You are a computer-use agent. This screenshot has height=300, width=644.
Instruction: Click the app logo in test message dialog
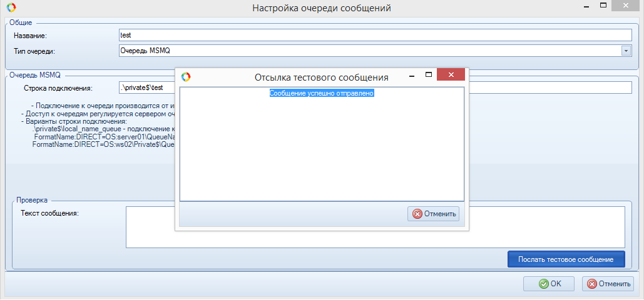(x=185, y=77)
